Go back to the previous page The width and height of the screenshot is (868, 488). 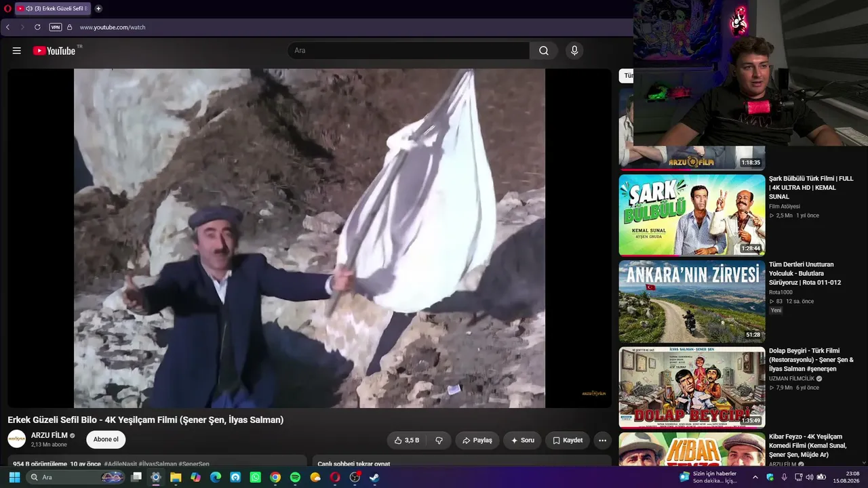coord(7,27)
